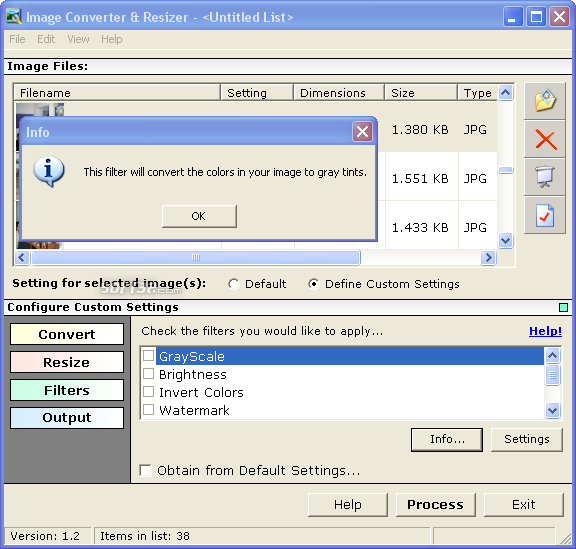
Task: Tick the Invert Colors filter checkbox
Action: (148, 392)
